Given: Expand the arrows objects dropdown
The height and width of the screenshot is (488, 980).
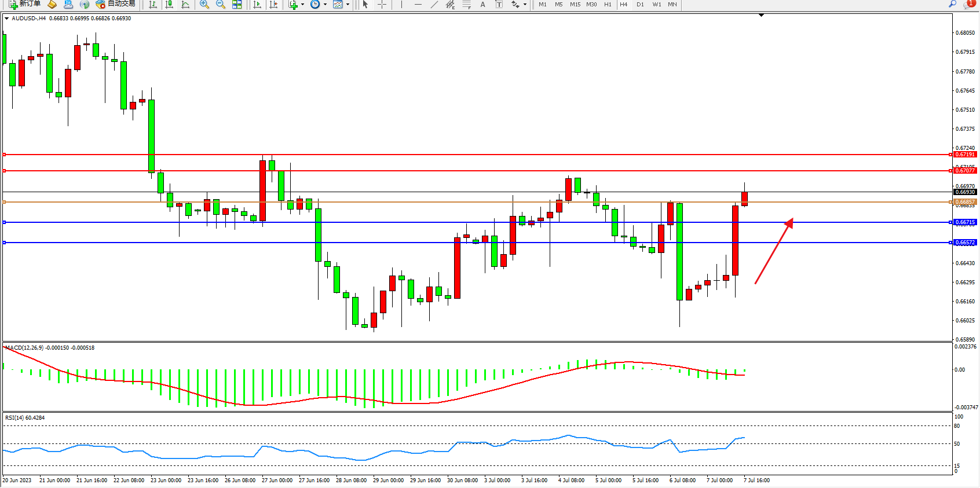Looking at the screenshot, I should tap(525, 5).
